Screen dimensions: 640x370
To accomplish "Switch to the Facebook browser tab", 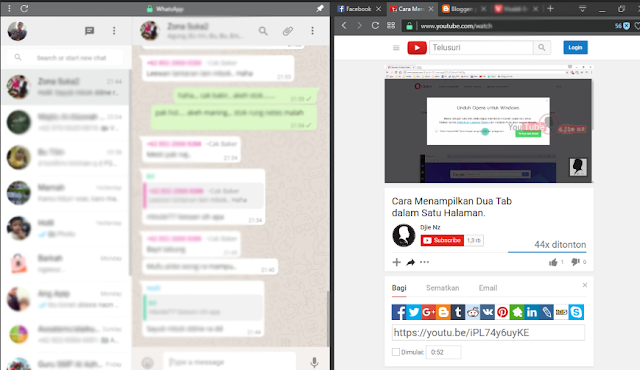I will tap(354, 9).
